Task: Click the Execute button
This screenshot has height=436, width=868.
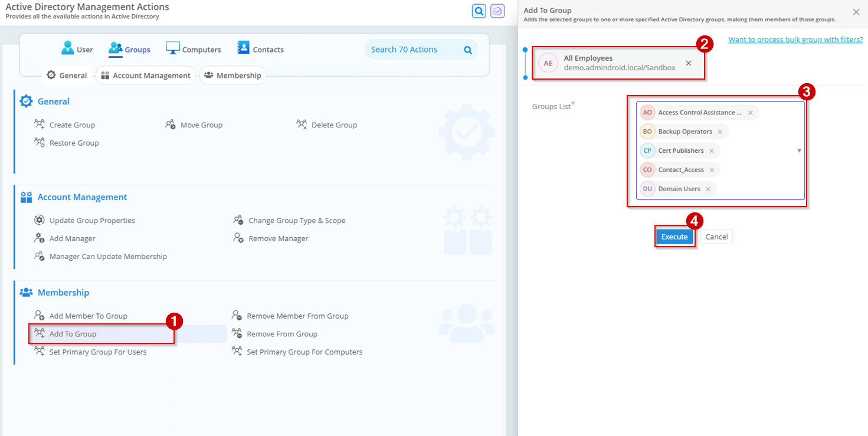Action: 674,236
